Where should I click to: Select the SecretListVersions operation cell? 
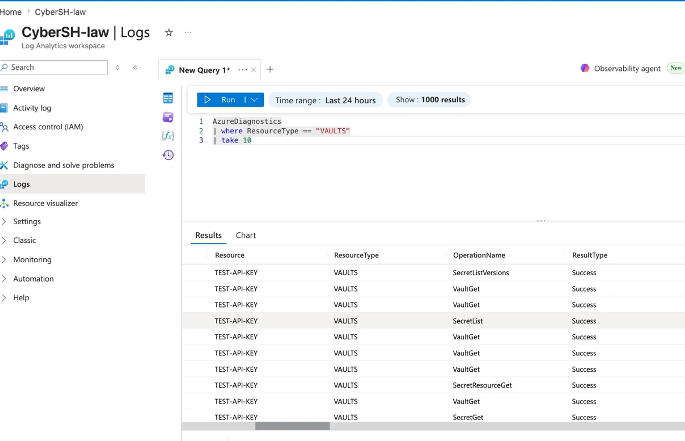pyautogui.click(x=481, y=273)
